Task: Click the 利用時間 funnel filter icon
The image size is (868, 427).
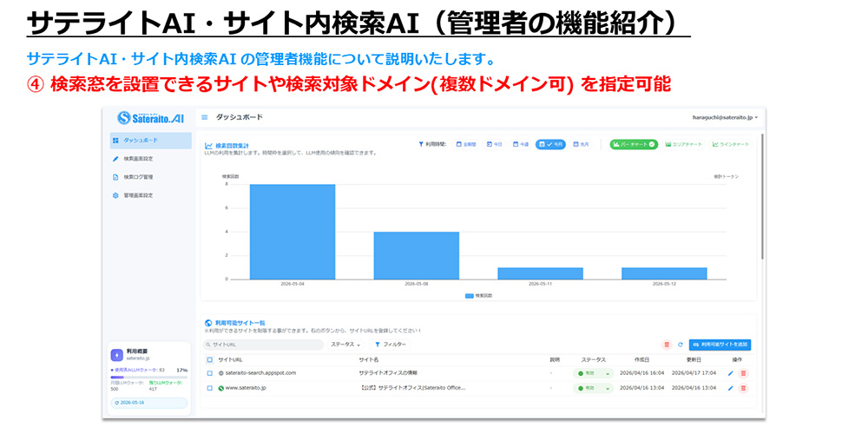Action: pos(421,144)
